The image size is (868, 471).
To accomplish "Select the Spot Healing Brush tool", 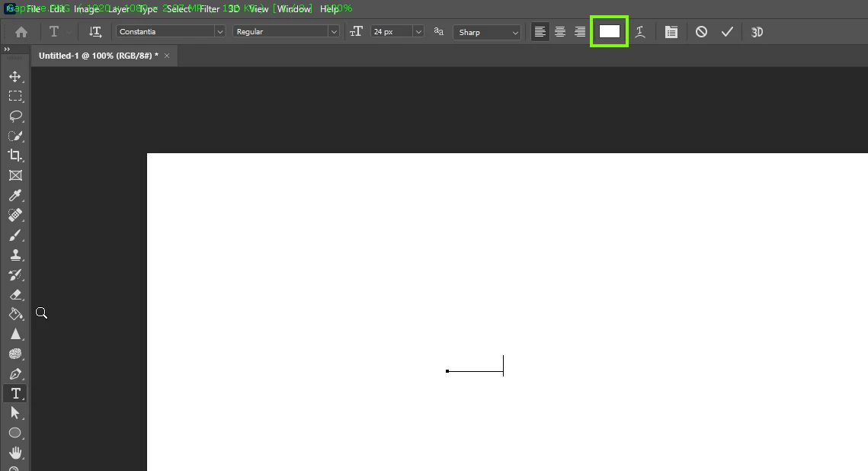I will (x=15, y=215).
